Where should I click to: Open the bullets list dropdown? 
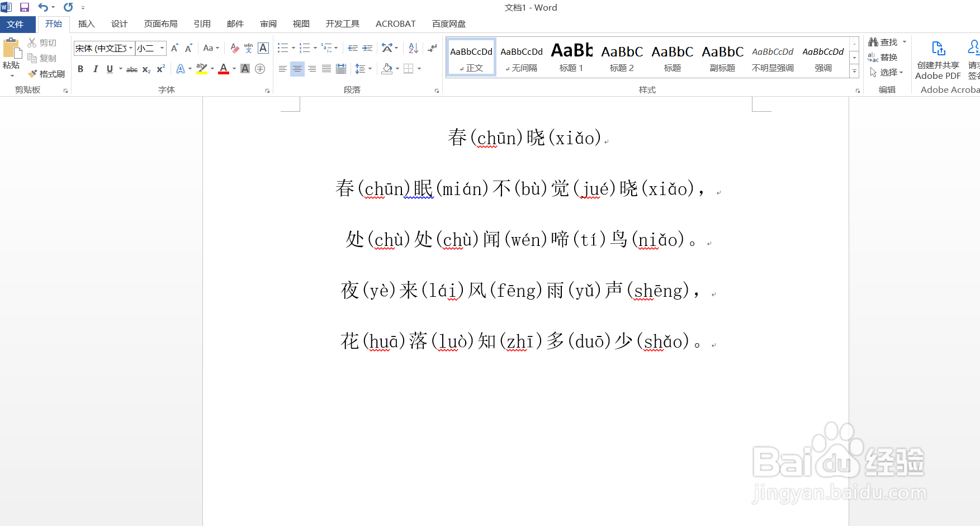click(x=293, y=48)
